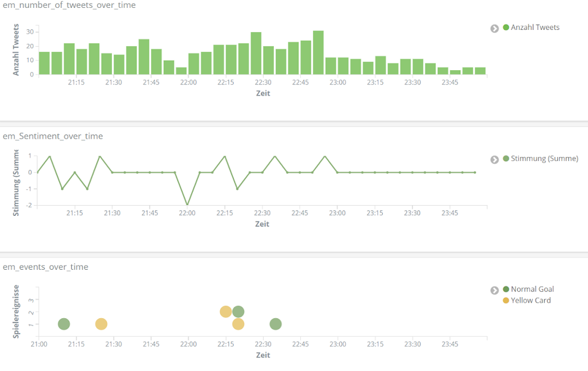588x371 pixels.
Task: Select the first green goal circle near 21:10
Action: [x=64, y=324]
